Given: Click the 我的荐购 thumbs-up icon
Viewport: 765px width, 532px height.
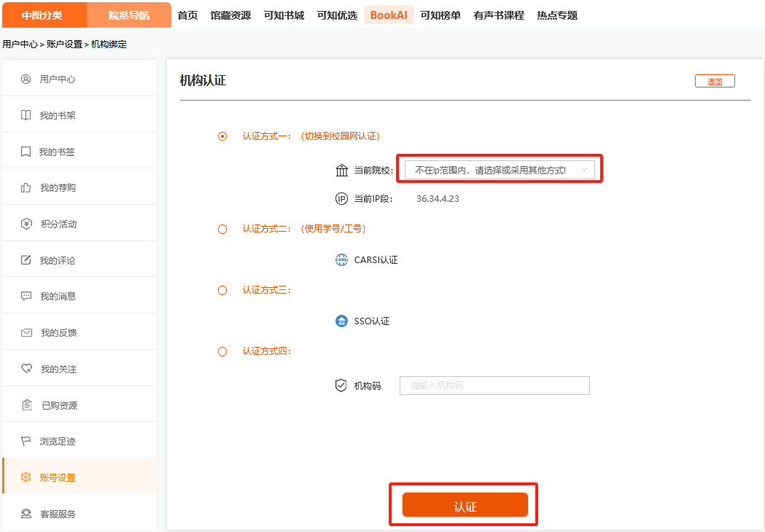Looking at the screenshot, I should [x=26, y=188].
